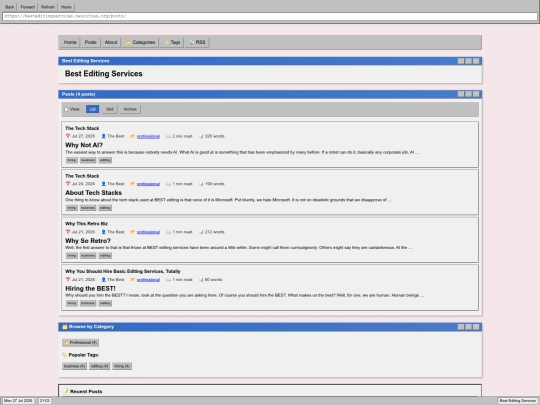Go to the About nav item

111,42
